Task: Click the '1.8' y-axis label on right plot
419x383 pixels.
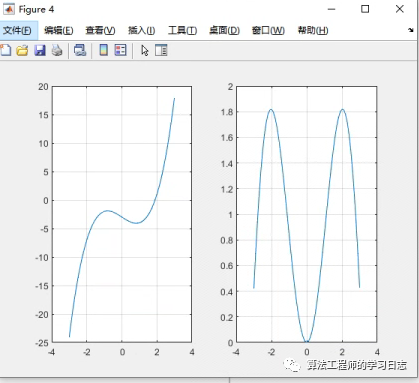Action: coord(227,112)
